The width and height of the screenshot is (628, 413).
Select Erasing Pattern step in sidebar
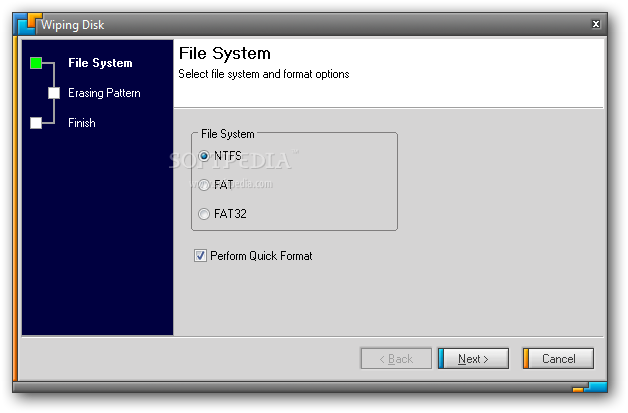click(104, 93)
